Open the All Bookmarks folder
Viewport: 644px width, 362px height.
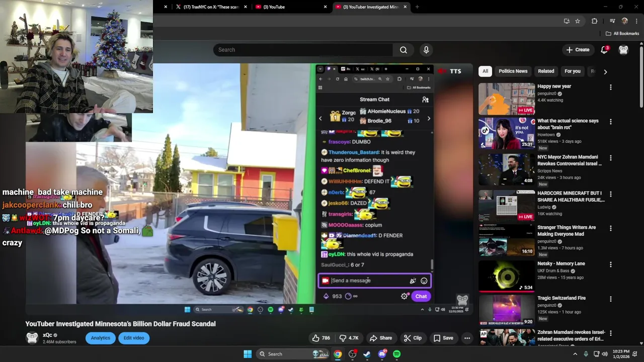622,34
